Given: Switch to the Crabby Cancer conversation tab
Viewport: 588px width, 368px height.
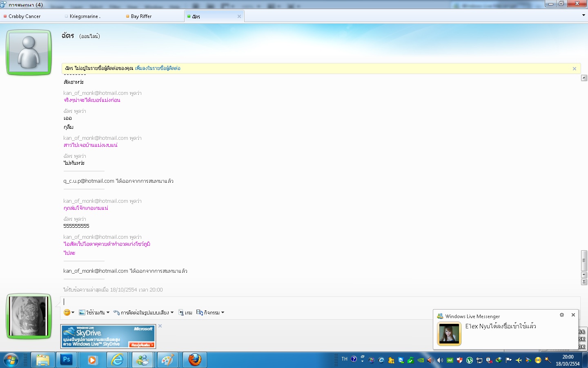Looking at the screenshot, I should [x=24, y=16].
